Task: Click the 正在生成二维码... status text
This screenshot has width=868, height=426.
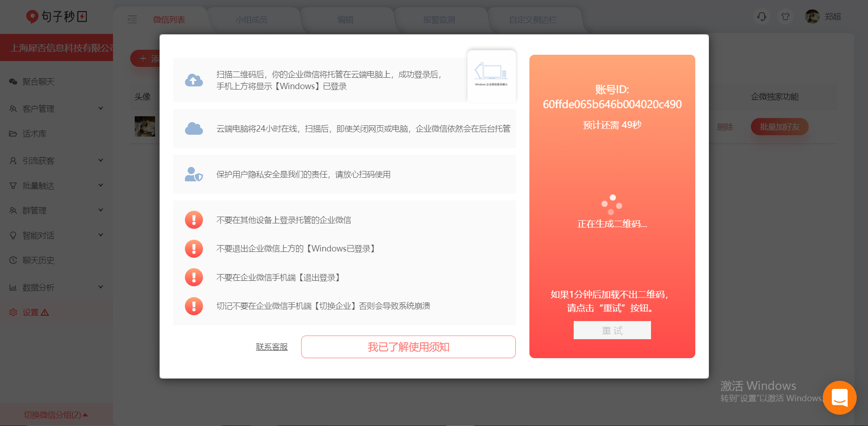Action: pos(612,224)
